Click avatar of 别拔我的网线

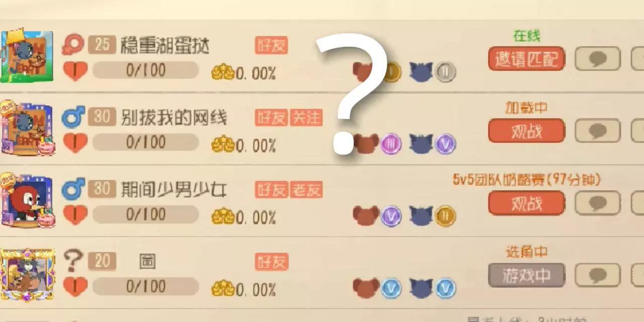tap(27, 128)
